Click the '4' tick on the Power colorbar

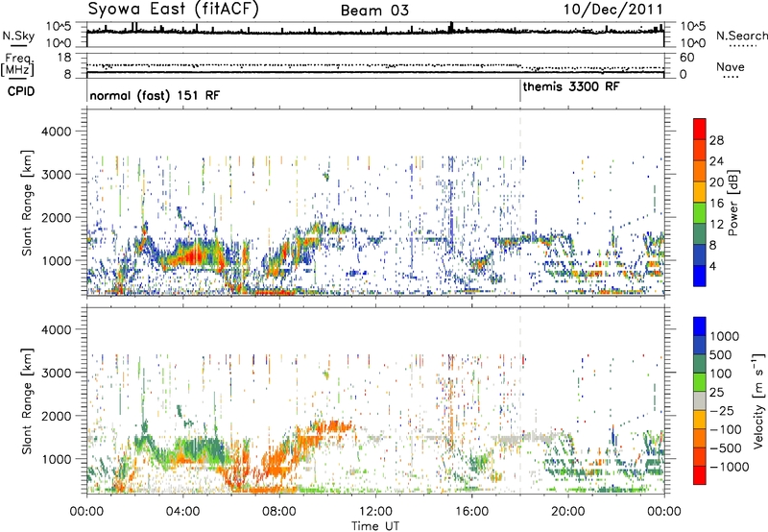713,267
